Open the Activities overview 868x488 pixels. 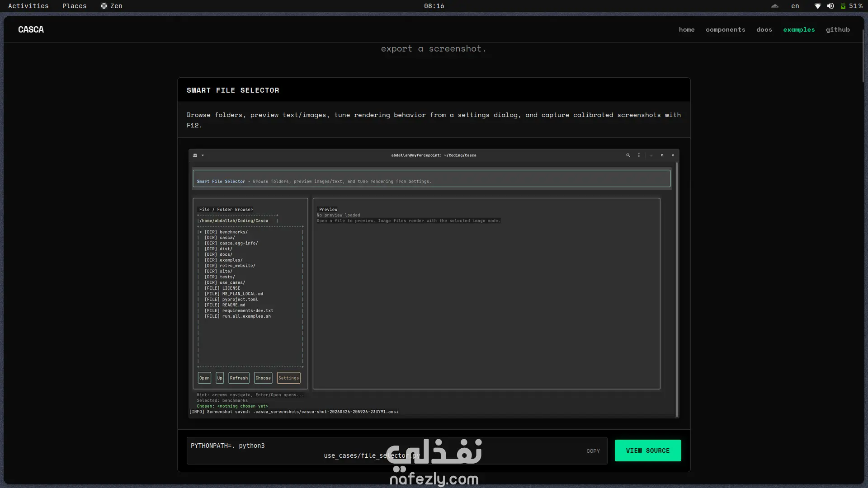28,6
